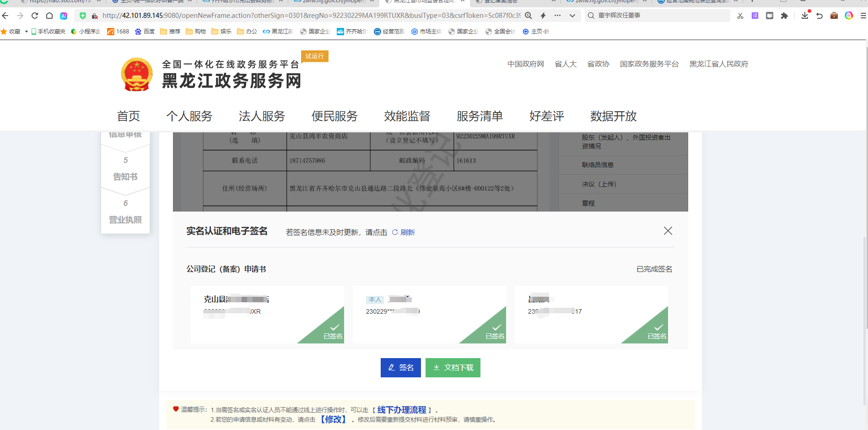The image size is (868, 430).
Task: Click the zoom magnifier icon in the address bar
Action: pyautogui.click(x=528, y=16)
